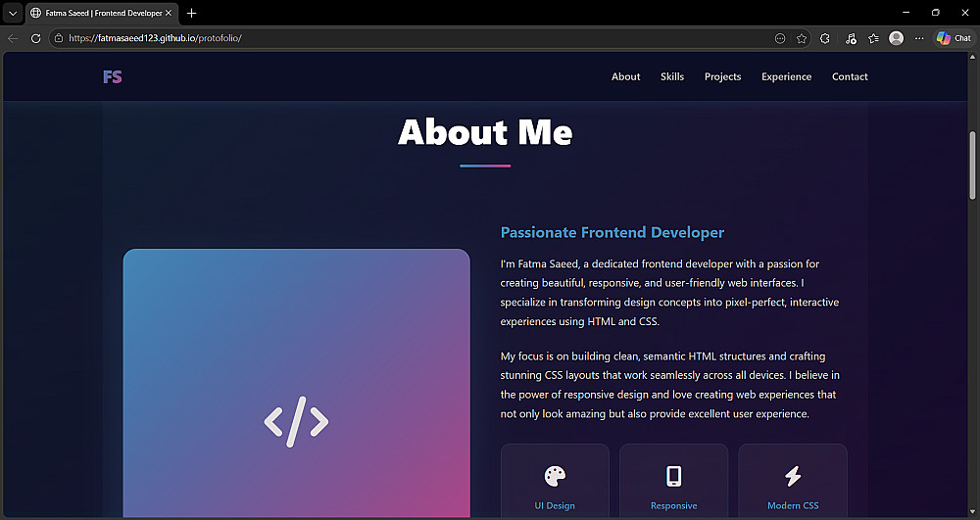Viewport: 980px width, 520px height.
Task: Click the UI Design palette icon
Action: click(555, 476)
